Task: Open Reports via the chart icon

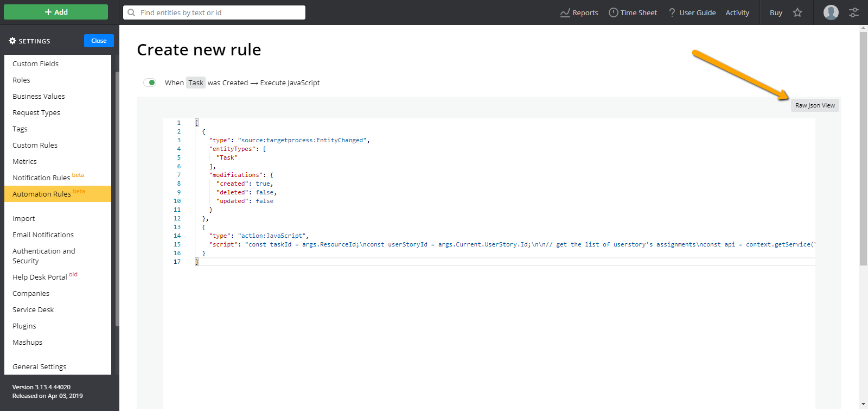Action: point(565,12)
